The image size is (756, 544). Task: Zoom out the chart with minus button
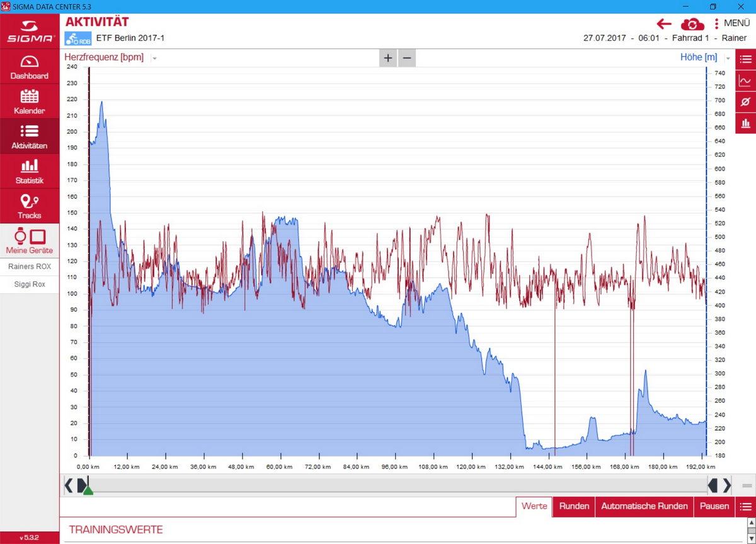point(407,58)
